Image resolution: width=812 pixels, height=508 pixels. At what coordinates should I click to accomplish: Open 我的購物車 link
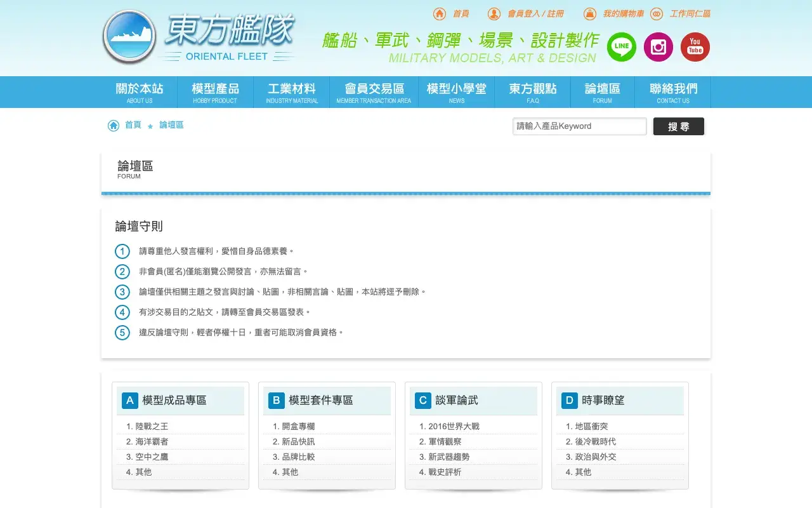pyautogui.click(x=624, y=14)
